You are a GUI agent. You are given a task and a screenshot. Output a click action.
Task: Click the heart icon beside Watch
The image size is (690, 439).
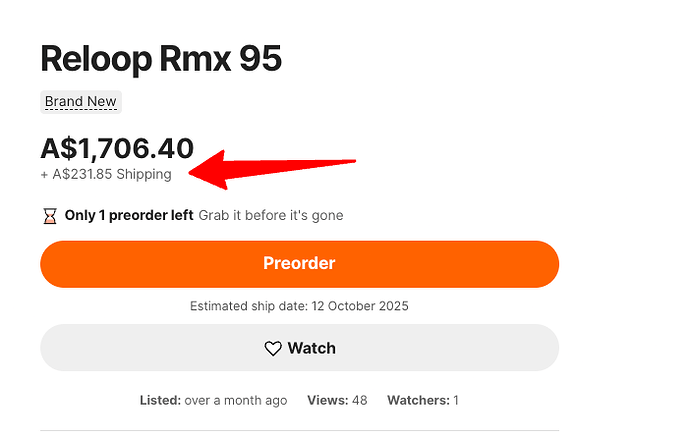pyautogui.click(x=273, y=349)
